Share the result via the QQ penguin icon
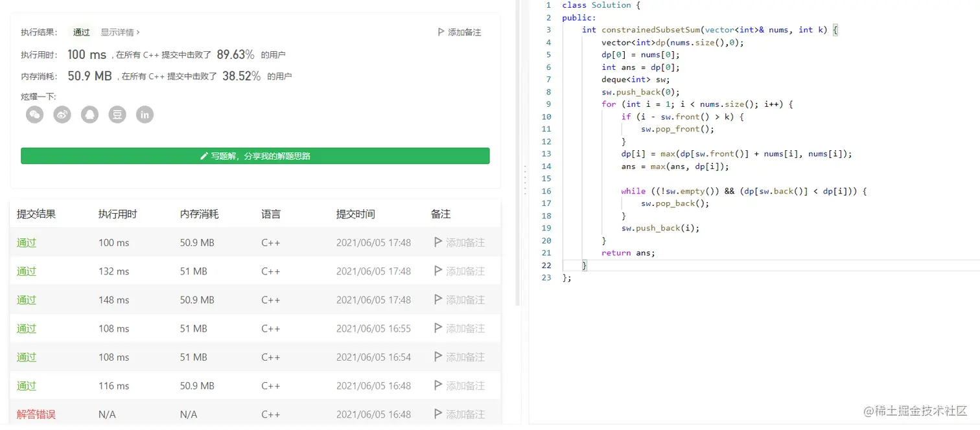The width and height of the screenshot is (980, 430). point(89,115)
